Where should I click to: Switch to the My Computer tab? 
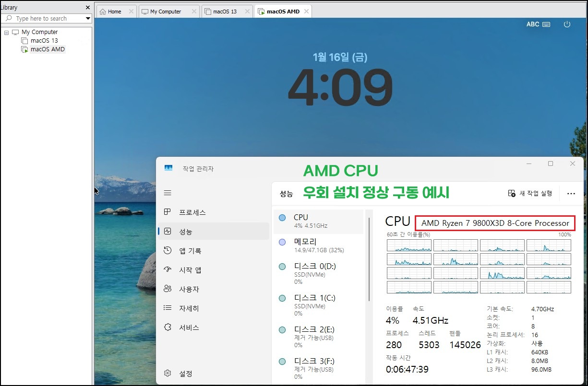click(x=166, y=12)
